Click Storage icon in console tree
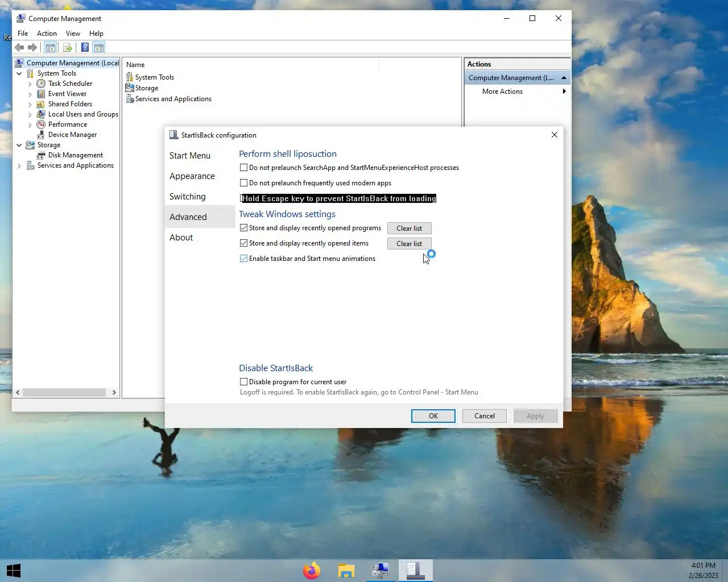 (30, 145)
